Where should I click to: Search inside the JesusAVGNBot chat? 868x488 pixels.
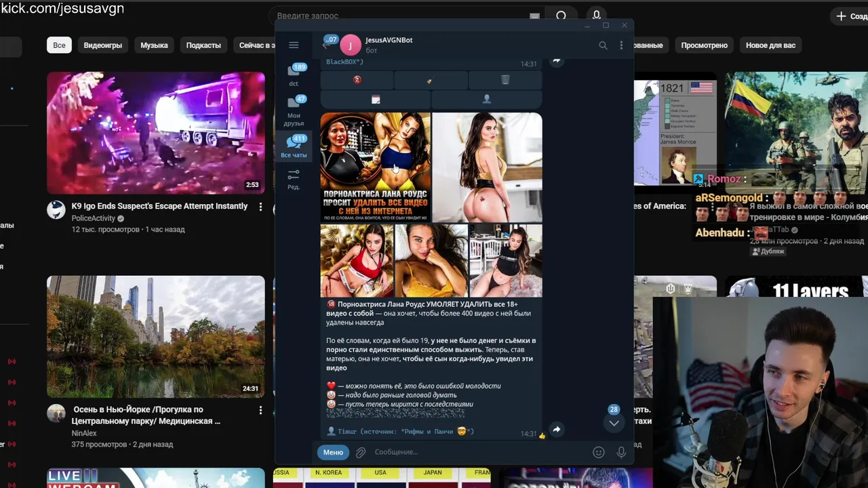coord(603,45)
